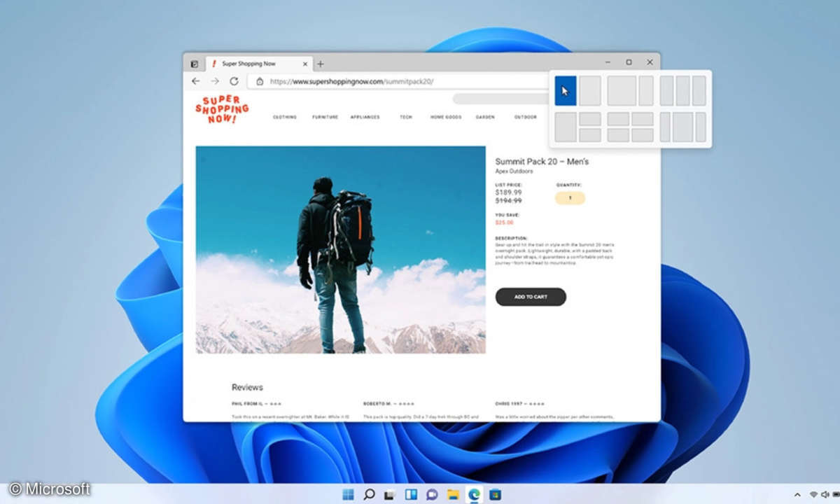Select the Super Shopping Now tab
840x504 pixels.
click(259, 64)
